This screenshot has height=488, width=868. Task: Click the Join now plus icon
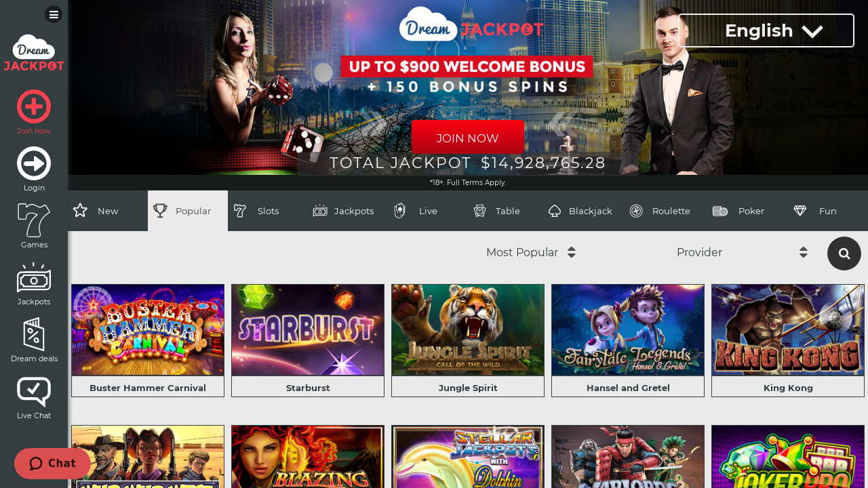pyautogui.click(x=34, y=106)
